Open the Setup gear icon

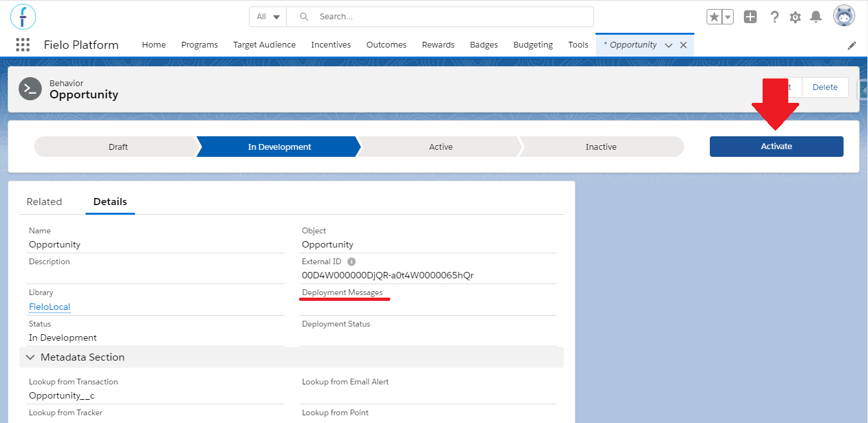[795, 17]
